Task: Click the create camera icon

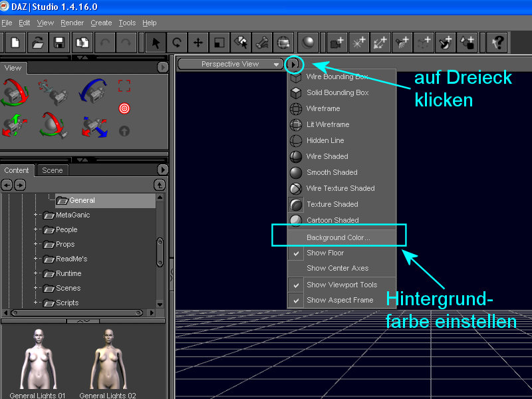Action: [x=337, y=43]
